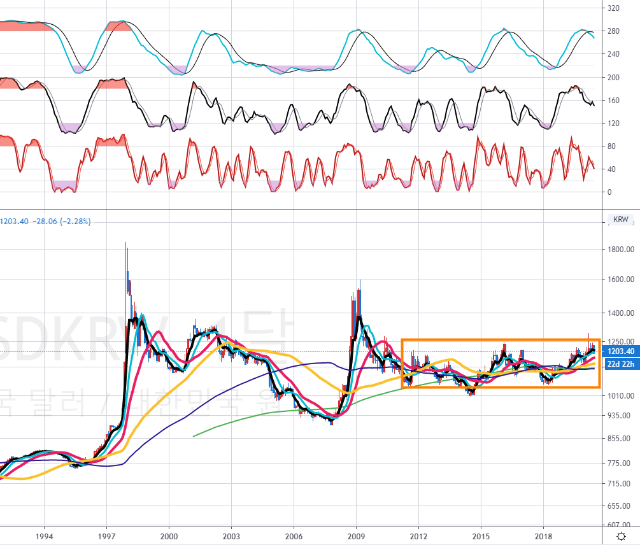The height and width of the screenshot is (545, 640).
Task: Click the 1994 time axis label
Action: (44, 536)
